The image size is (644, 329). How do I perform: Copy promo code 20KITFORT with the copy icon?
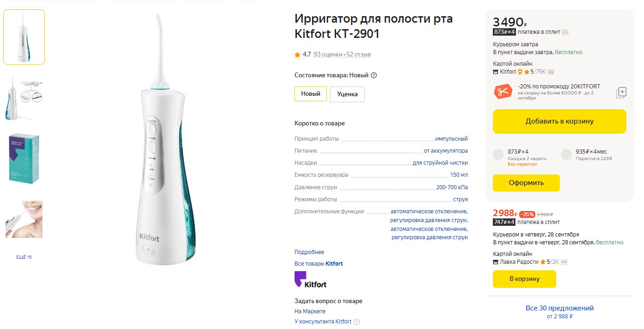pos(621,92)
